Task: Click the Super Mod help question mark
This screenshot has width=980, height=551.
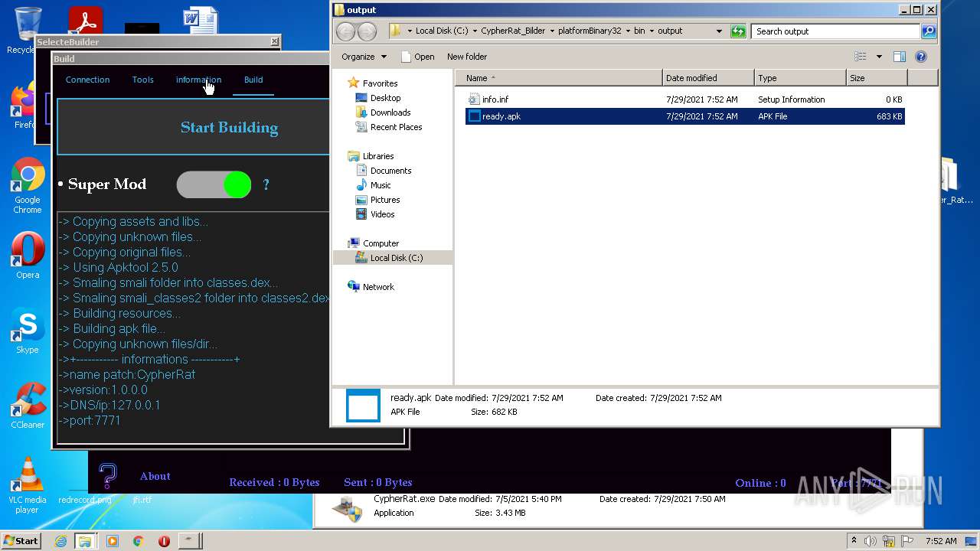Action: (266, 184)
